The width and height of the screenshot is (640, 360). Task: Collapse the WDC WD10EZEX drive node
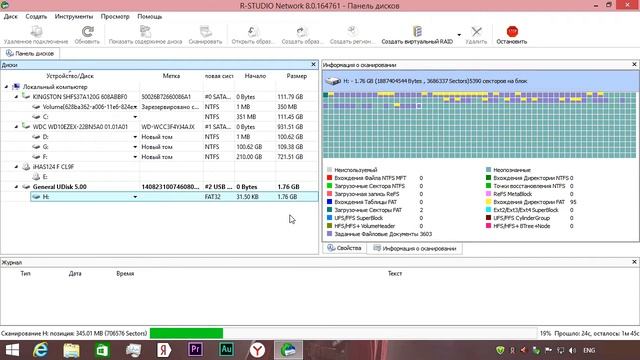pos(16,127)
